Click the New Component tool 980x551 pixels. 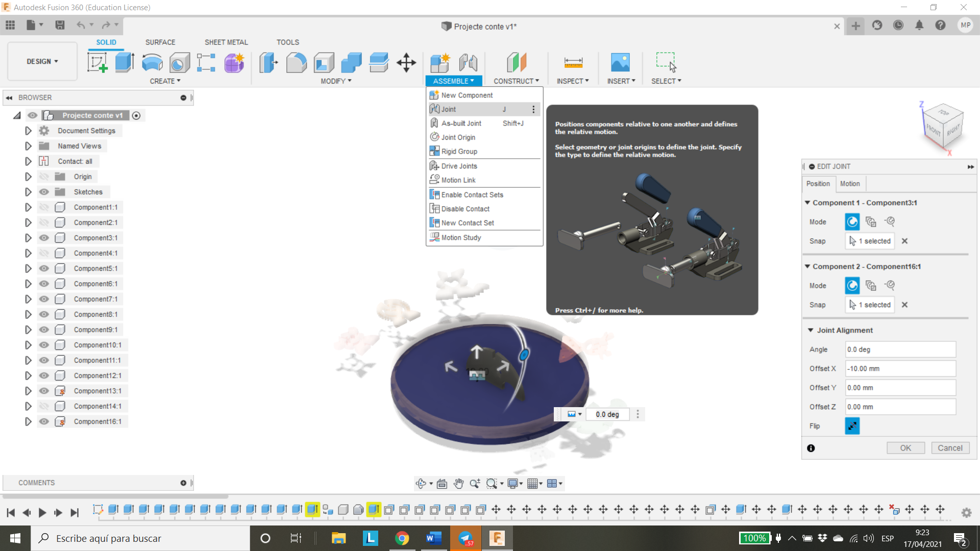click(x=467, y=95)
